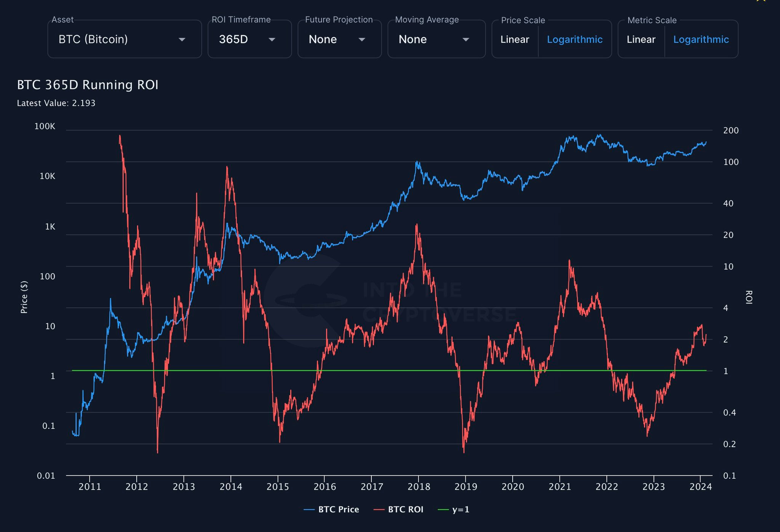780x532 pixels.
Task: Set Metric Scale to Logarithmic
Action: coord(701,40)
